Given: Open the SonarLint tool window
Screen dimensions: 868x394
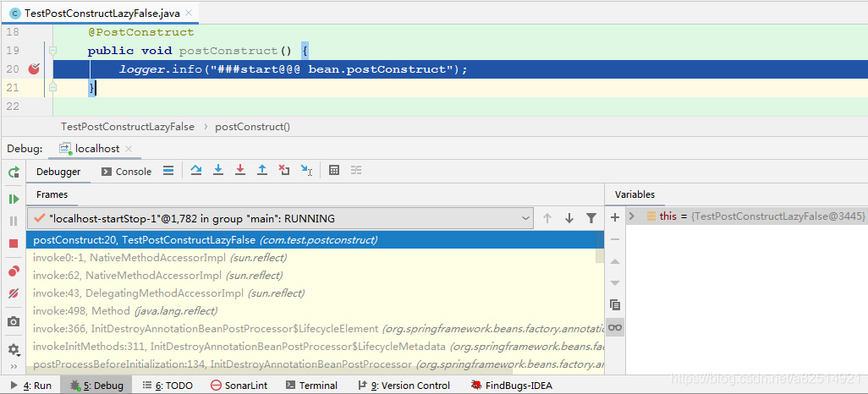Looking at the screenshot, I should 239,386.
